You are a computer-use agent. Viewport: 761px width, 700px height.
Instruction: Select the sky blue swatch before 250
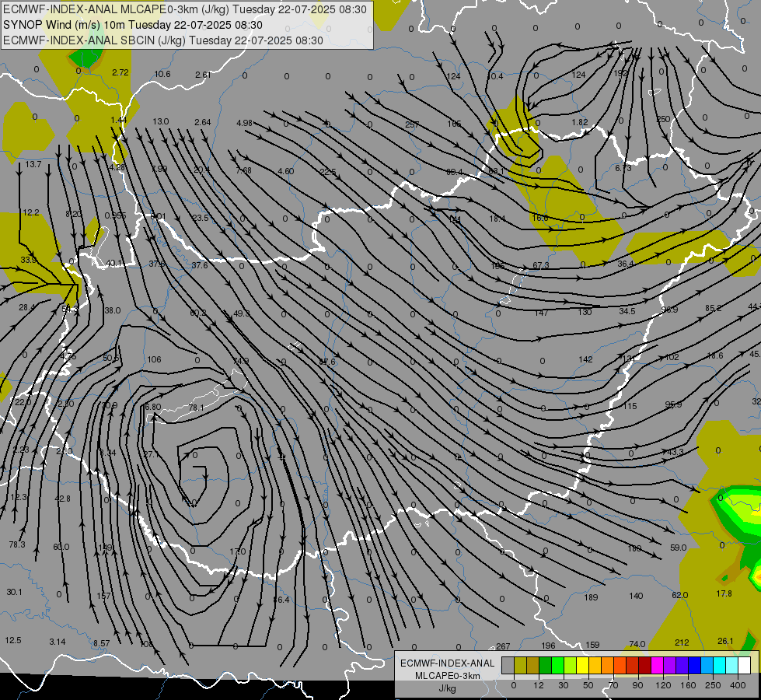pos(707,665)
